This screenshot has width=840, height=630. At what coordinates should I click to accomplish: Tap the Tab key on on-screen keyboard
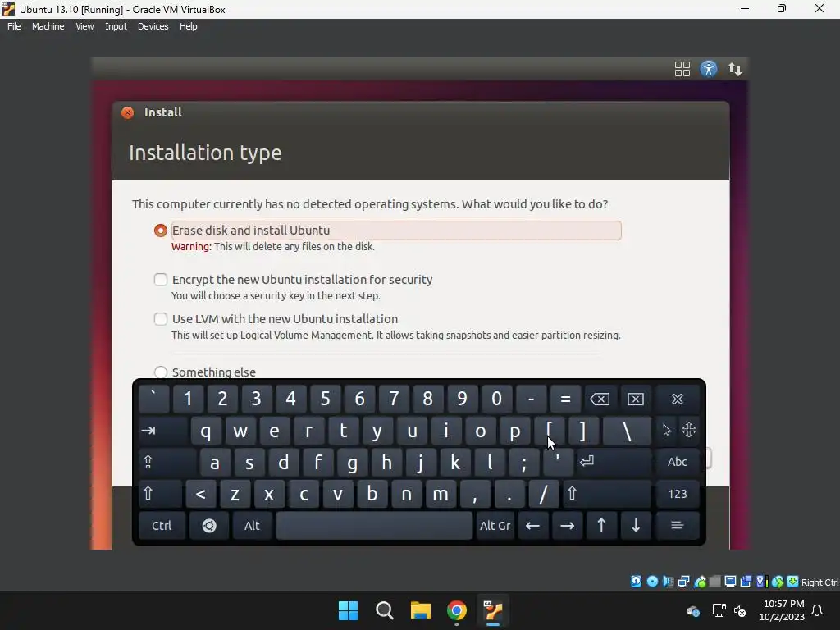pyautogui.click(x=163, y=431)
